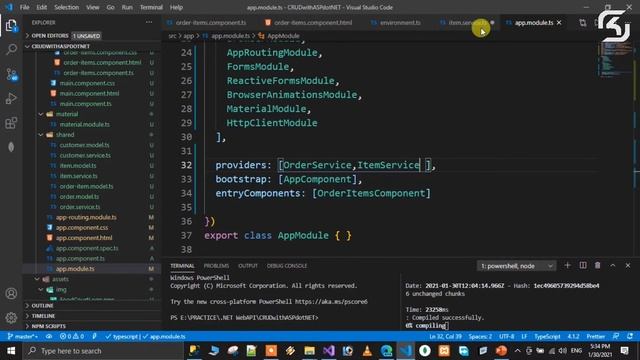Open the Accounts menu icon
The width and height of the screenshot is (640, 360).
(x=11, y=293)
